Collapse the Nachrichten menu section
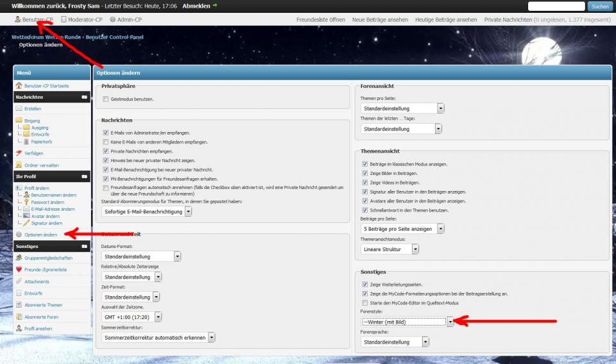The height and width of the screenshot is (364, 616). point(84,97)
